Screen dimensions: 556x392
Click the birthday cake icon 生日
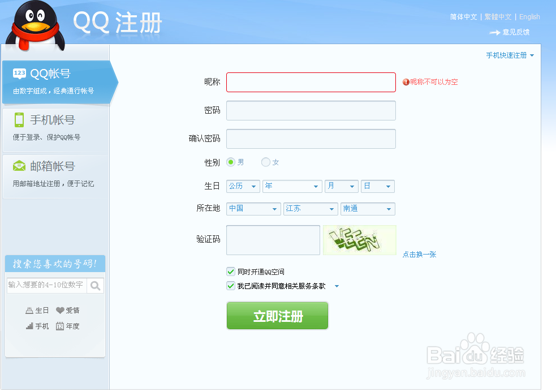tap(29, 311)
